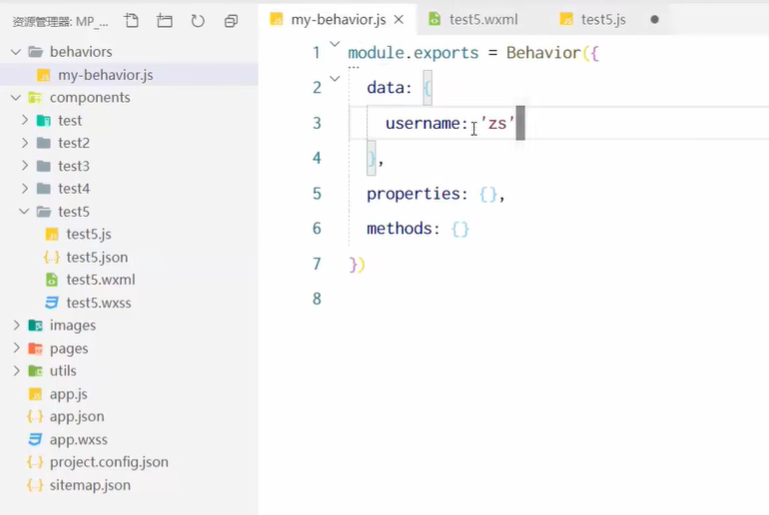
Task: Click line number 8 in the gutter
Action: (317, 299)
